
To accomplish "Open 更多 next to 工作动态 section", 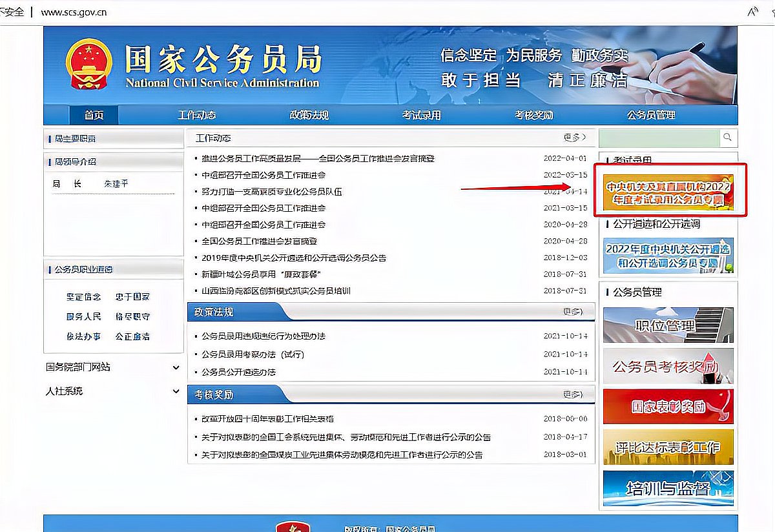I will coord(572,138).
